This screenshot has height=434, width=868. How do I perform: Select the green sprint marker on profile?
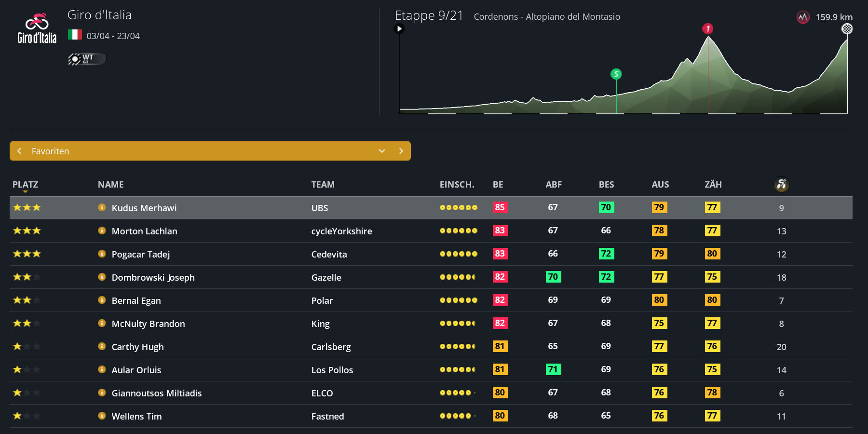(616, 74)
